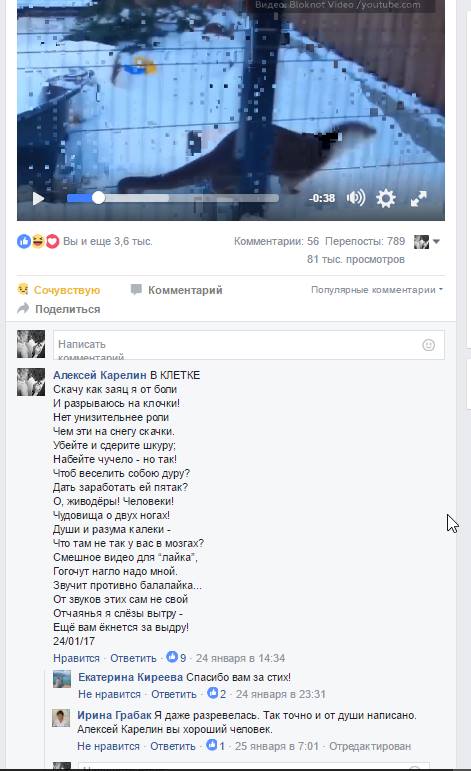Open Екатерина Киреева's avatar thumbnail
471x771 pixels.
[61, 679]
